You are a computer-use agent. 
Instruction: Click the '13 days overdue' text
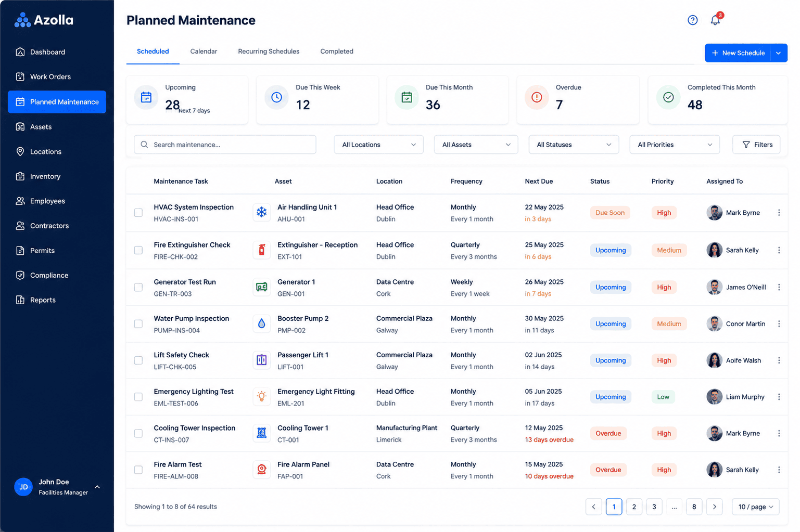click(549, 440)
